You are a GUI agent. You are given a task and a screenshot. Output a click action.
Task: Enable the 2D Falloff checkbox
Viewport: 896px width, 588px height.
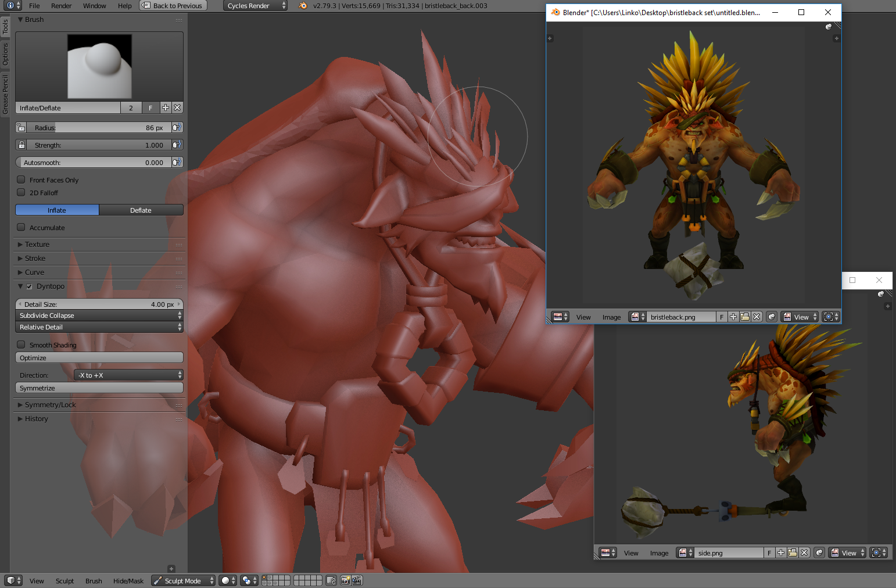[21, 192]
